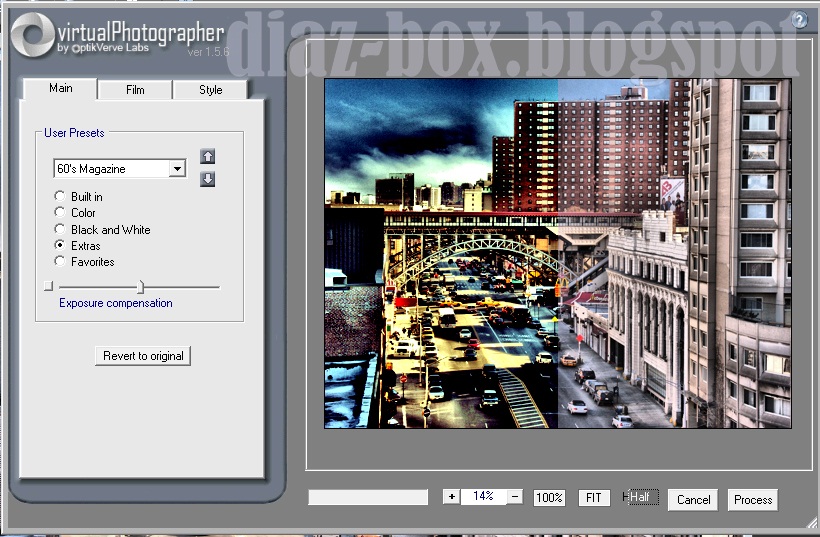
Task: Open the Style tab
Action: 210,90
